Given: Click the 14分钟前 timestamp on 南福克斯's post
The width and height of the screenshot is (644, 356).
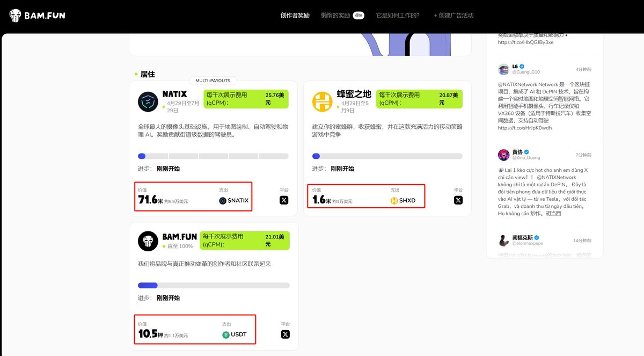Looking at the screenshot, I should [582, 241].
